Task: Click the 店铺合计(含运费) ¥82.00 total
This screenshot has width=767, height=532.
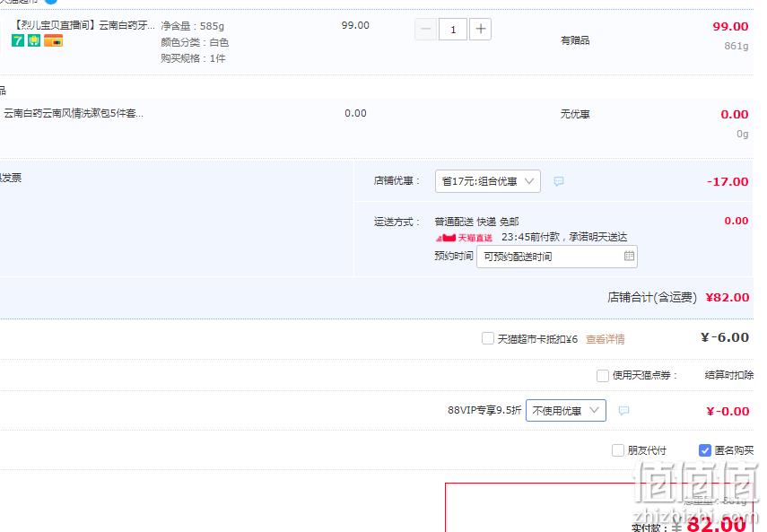Action: pyautogui.click(x=678, y=297)
